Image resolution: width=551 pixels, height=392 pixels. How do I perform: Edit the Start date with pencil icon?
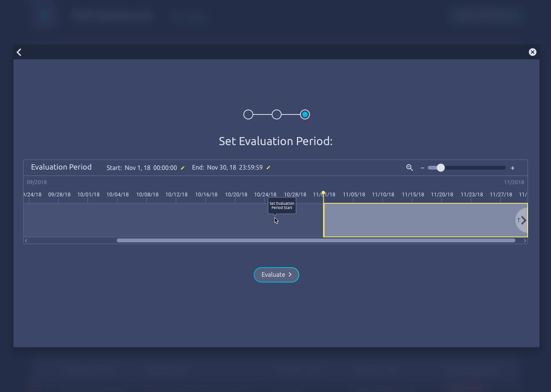point(183,168)
